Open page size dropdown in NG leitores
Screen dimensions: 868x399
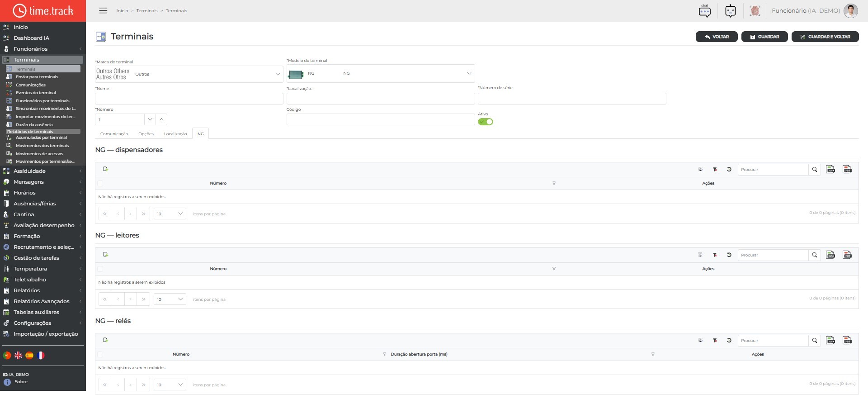coord(170,299)
